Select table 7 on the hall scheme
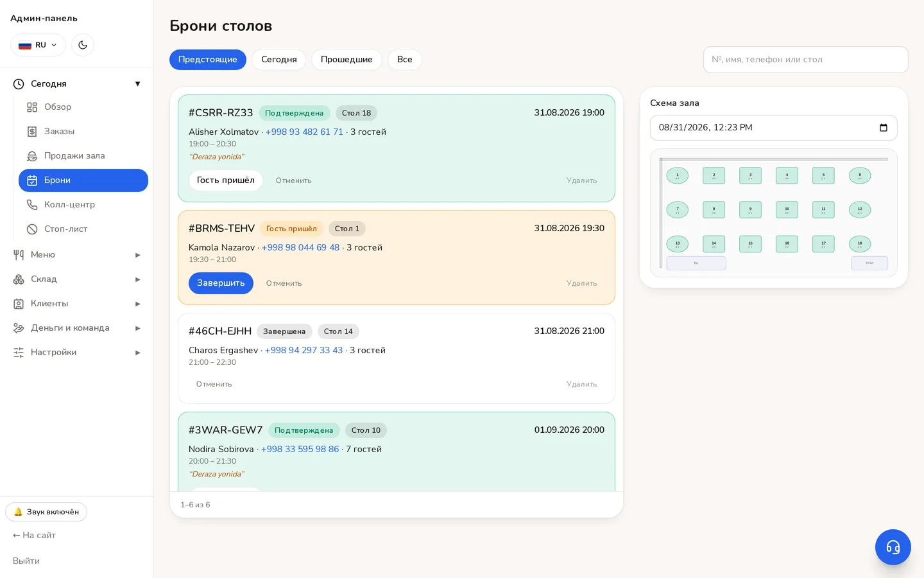 pos(678,210)
